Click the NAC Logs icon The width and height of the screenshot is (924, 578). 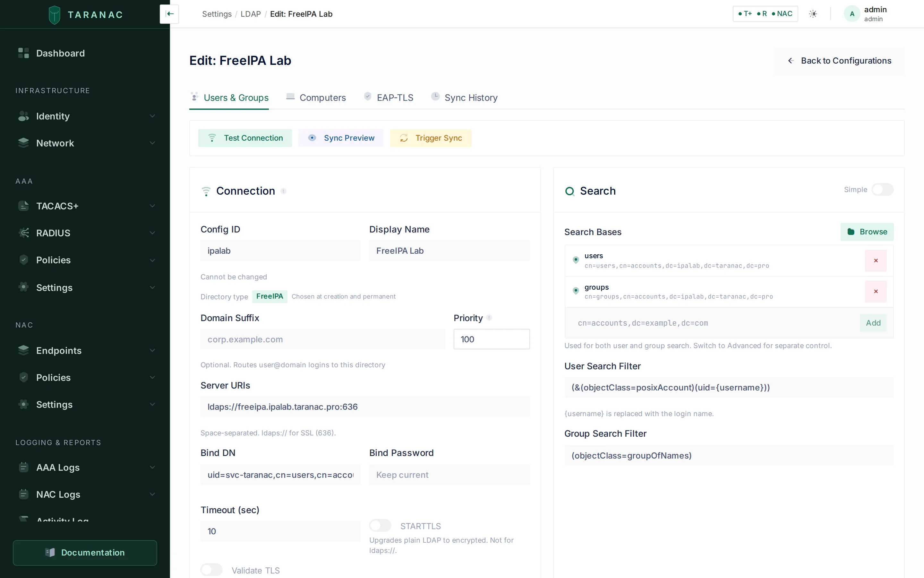click(x=24, y=494)
